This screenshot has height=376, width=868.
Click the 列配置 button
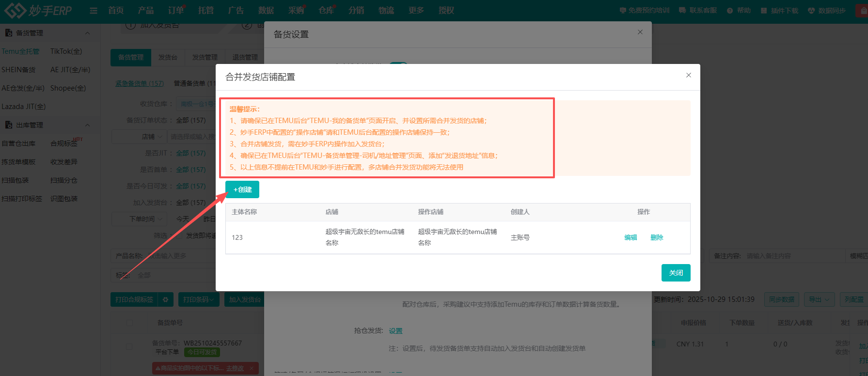click(854, 299)
